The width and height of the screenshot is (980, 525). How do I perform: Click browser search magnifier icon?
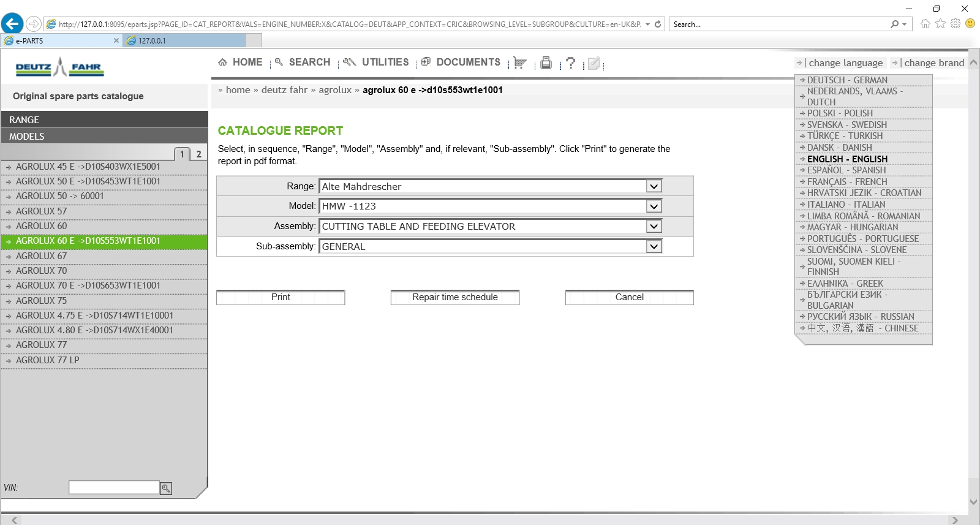coord(895,24)
